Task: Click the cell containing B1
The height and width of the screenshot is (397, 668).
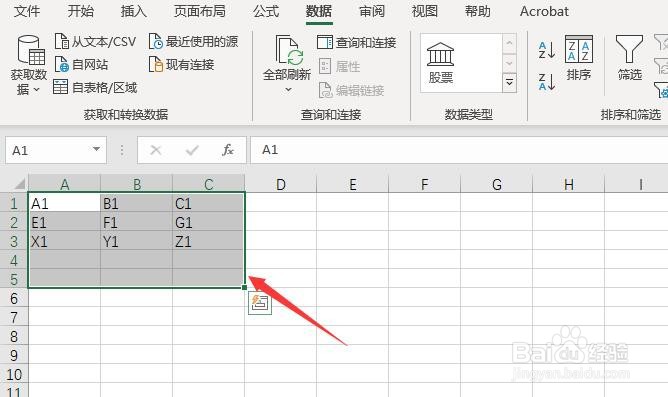Action: point(136,203)
